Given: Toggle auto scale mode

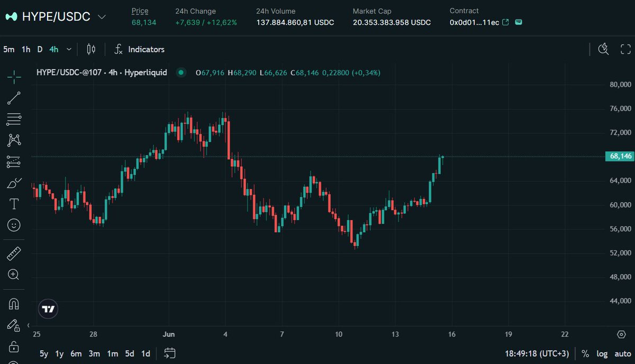Looking at the screenshot, I should point(622,353).
